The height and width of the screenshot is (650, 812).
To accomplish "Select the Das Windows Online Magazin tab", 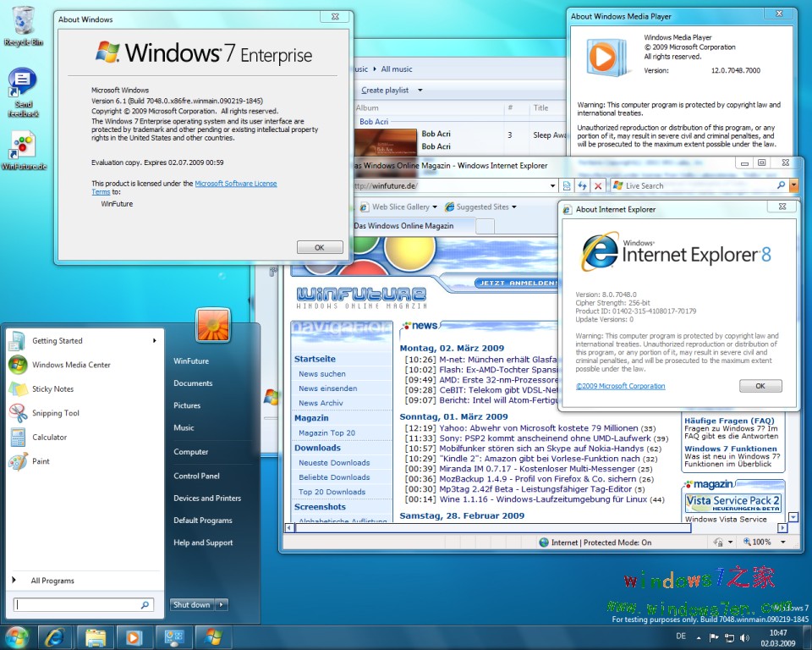I will [x=409, y=226].
